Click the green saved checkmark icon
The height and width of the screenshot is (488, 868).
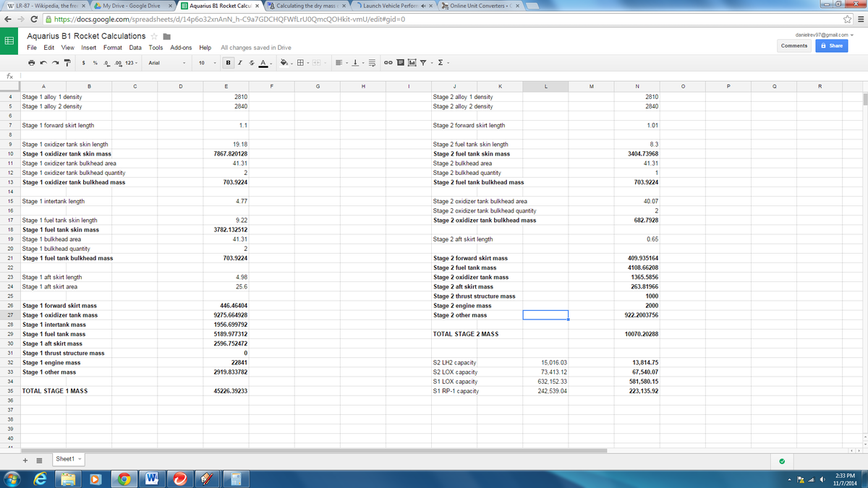782,461
